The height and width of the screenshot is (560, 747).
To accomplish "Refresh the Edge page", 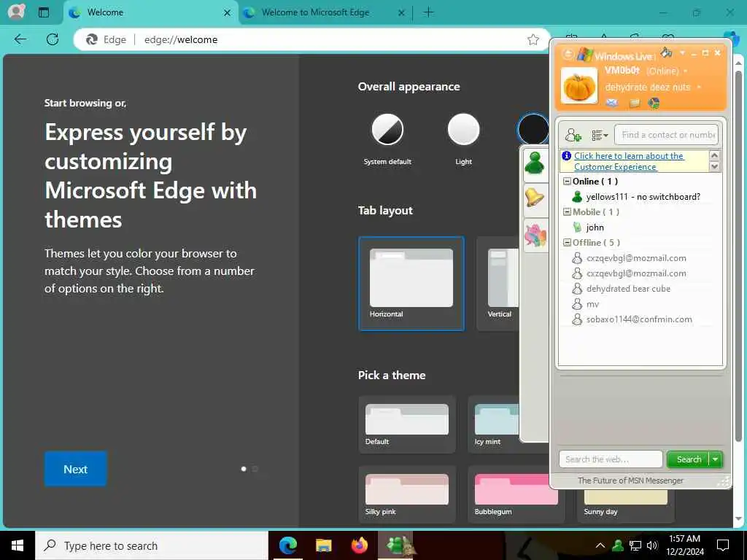I will pos(53,39).
